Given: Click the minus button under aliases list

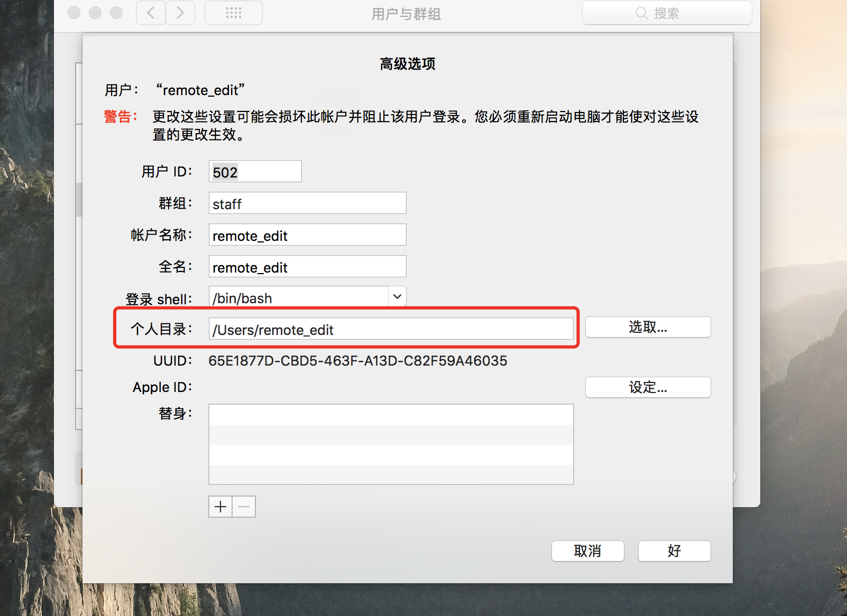Looking at the screenshot, I should pyautogui.click(x=244, y=507).
